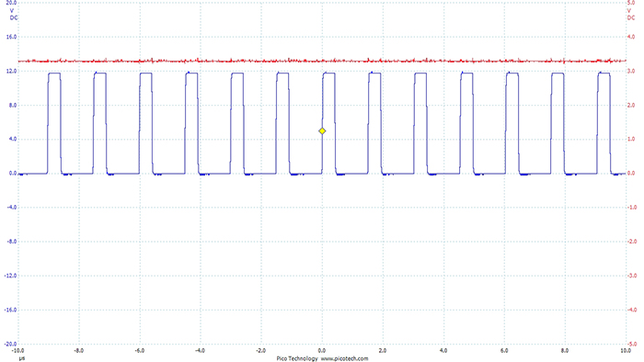Click the "-12.0" blue voltage axis label
This screenshot has width=644, height=362.
[x=10, y=276]
